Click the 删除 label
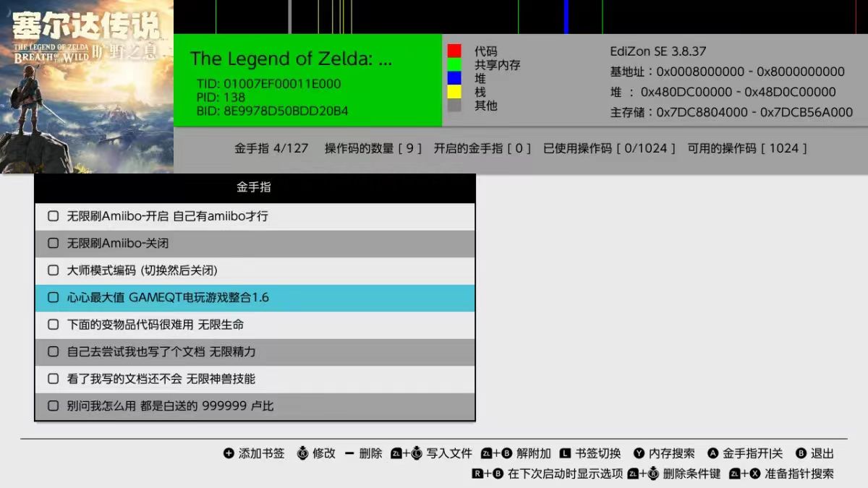Image resolution: width=868 pixels, height=488 pixels. 370,453
